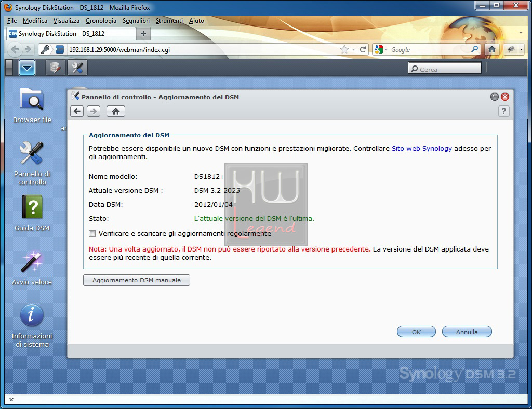Viewport: 532px width, 409px height.
Task: Open the Firefox File menu
Action: pyautogui.click(x=12, y=21)
